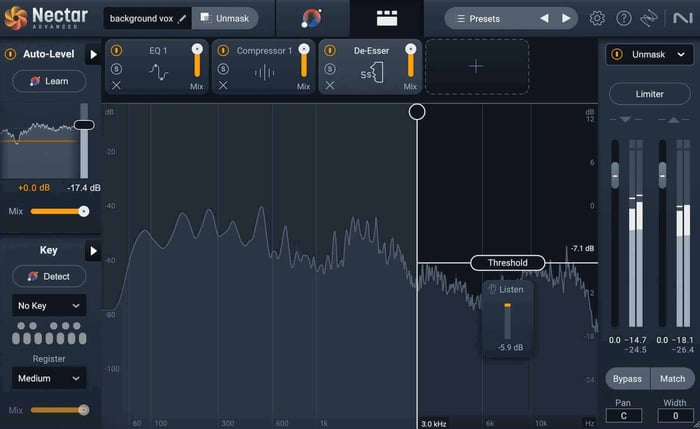Viewport: 700px width, 429px height.
Task: Open the settings gear
Action: 597,18
